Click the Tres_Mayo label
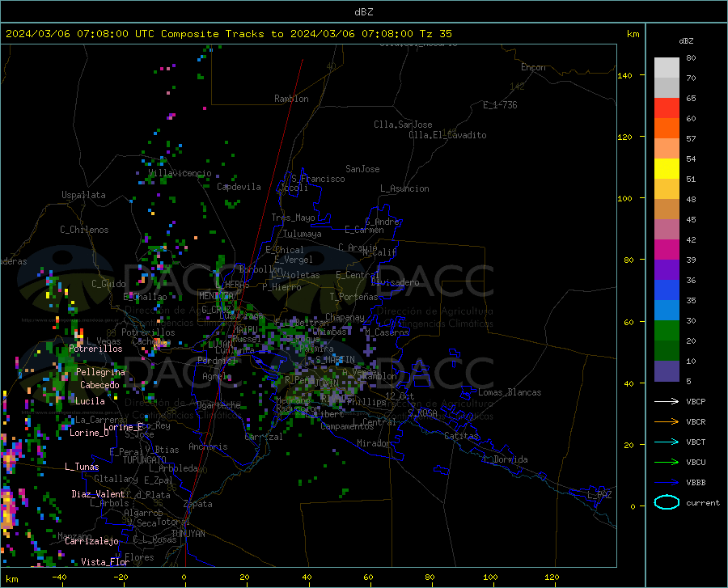The height and width of the screenshot is (588, 728). [293, 218]
